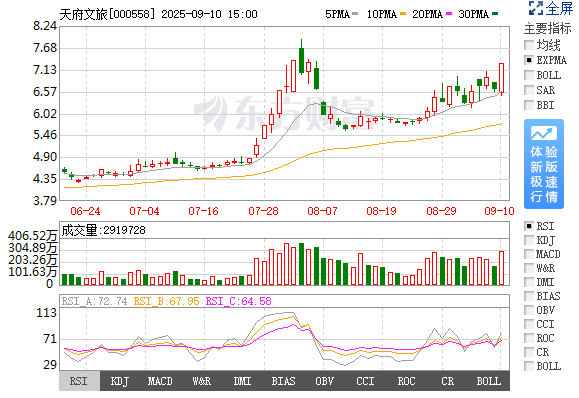Click the RSI_B:67.95 value
This screenshot has width=579, height=398.
(x=167, y=301)
